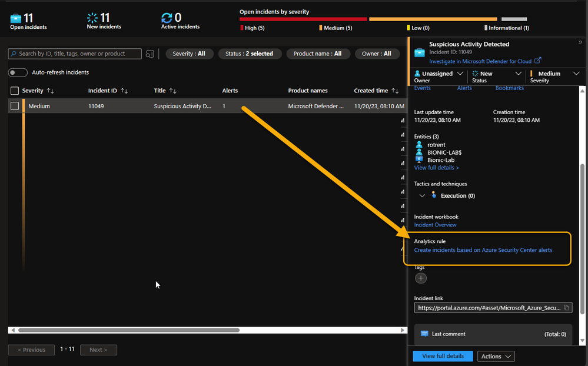Go to the Previous page of incidents
This screenshot has width=588, height=366.
click(32, 350)
